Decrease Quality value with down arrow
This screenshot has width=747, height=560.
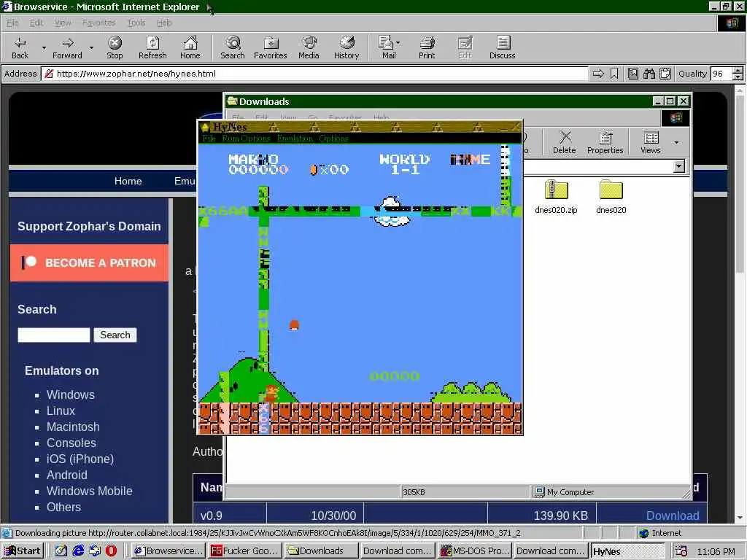click(738, 77)
